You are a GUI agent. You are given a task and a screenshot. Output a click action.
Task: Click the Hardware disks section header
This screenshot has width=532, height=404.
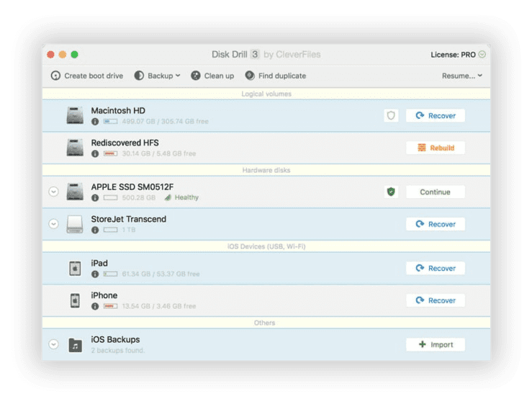(266, 171)
